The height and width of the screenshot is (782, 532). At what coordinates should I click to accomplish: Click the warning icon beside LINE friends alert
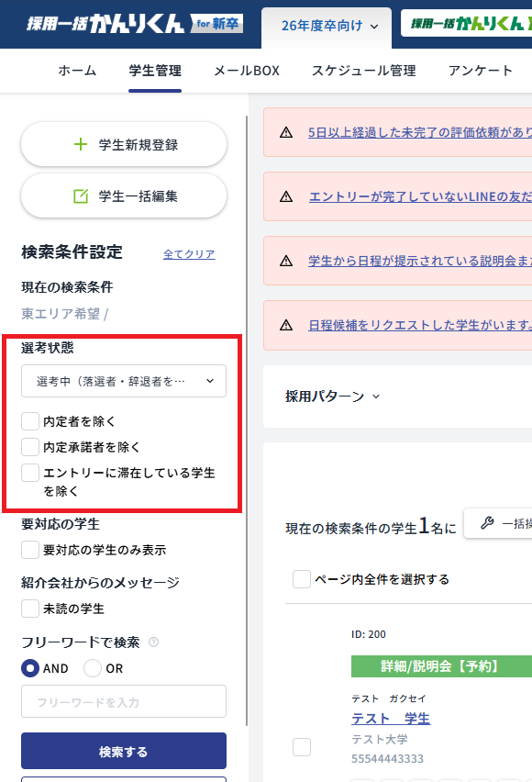coord(286,196)
